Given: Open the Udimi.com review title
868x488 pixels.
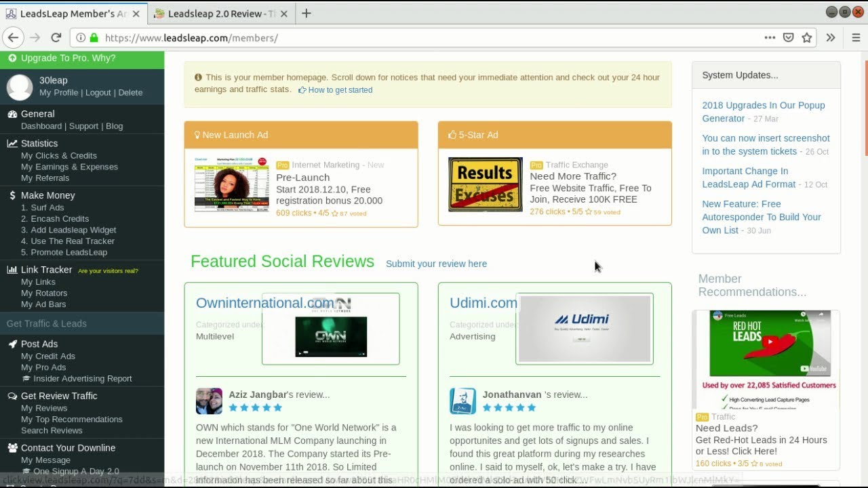Looking at the screenshot, I should tap(484, 303).
